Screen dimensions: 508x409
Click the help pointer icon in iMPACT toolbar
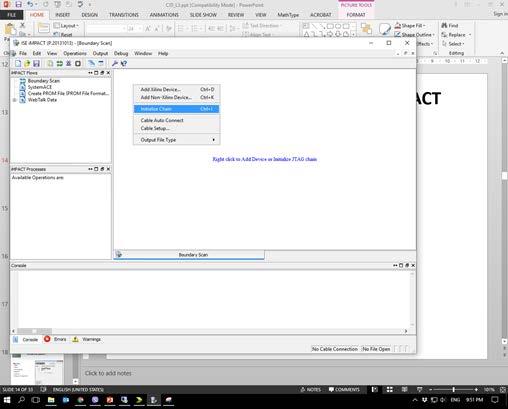[x=124, y=63]
